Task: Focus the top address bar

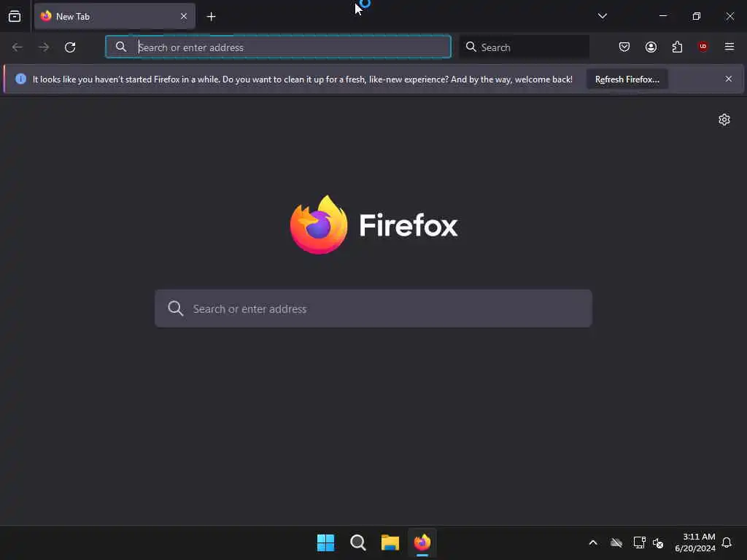Action: click(278, 47)
